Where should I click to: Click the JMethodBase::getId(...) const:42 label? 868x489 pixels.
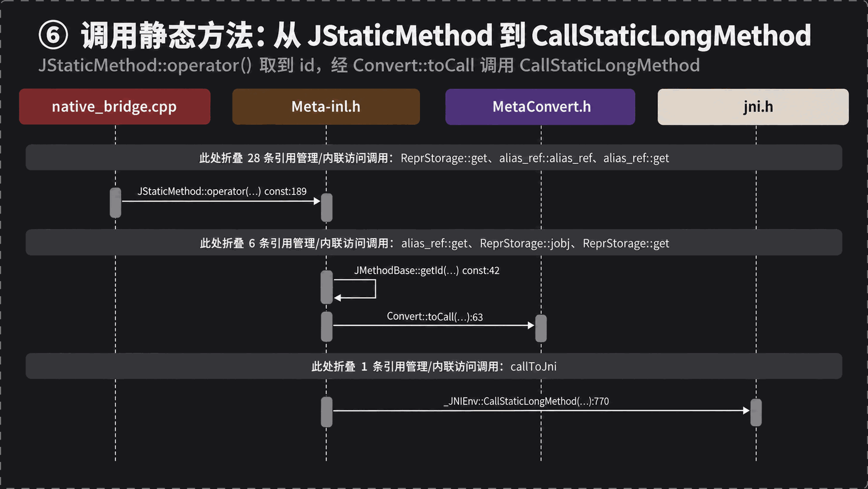[x=427, y=270]
